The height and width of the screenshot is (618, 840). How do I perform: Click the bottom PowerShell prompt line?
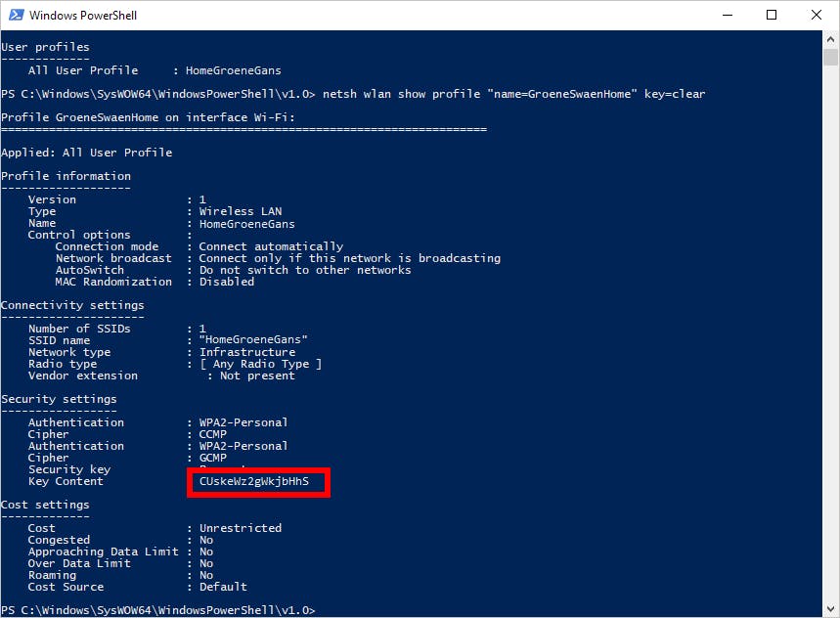(x=158, y=610)
